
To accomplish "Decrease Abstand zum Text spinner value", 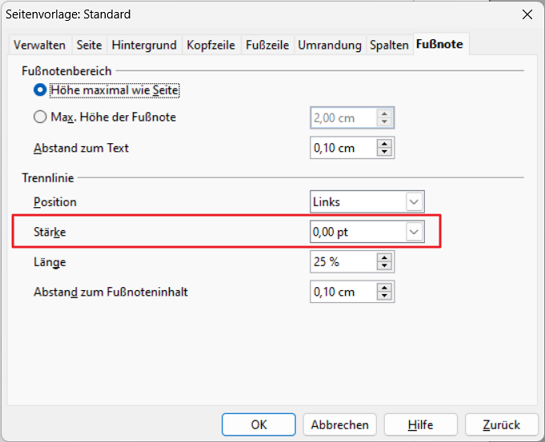I will click(384, 152).
